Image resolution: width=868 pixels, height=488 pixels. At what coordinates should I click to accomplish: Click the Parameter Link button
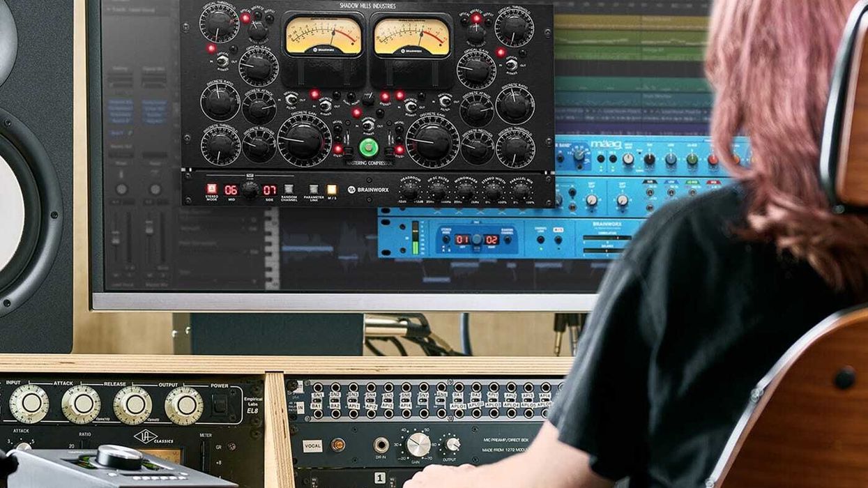click(313, 190)
